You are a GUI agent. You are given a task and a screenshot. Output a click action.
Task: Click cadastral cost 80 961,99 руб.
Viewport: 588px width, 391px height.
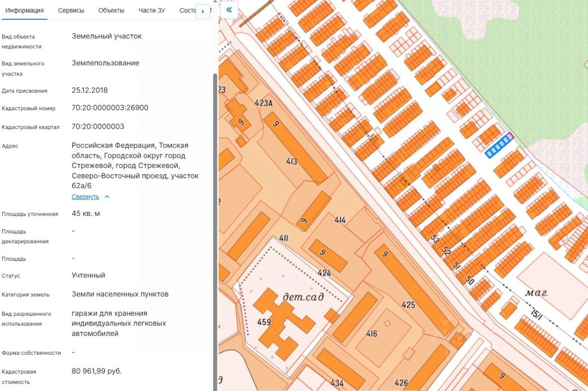tap(96, 371)
